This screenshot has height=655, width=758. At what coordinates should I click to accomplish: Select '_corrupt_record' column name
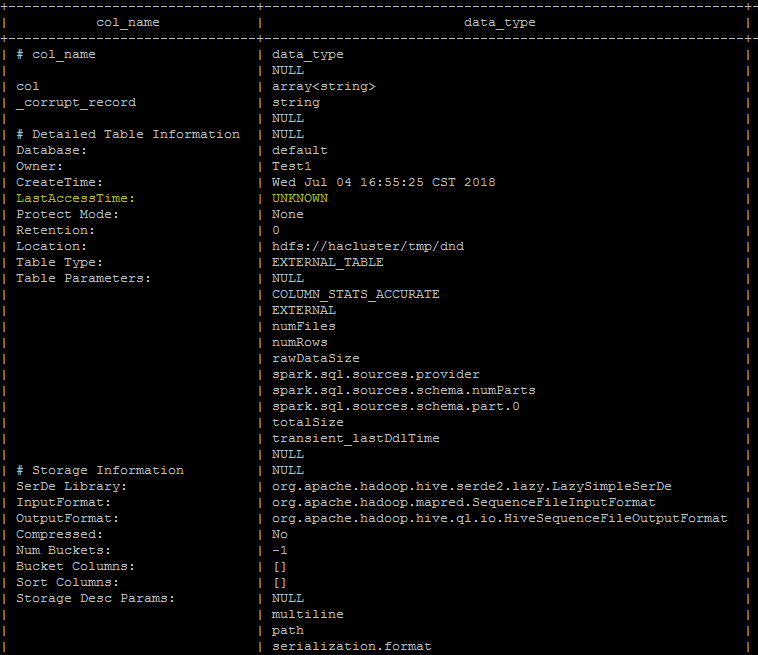(76, 102)
